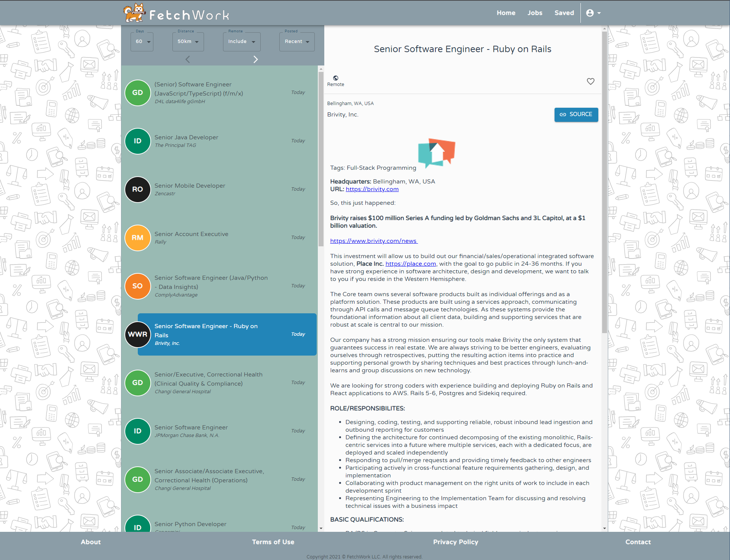Open Terms of Use footer link
Image resolution: width=730 pixels, height=560 pixels.
pyautogui.click(x=273, y=542)
